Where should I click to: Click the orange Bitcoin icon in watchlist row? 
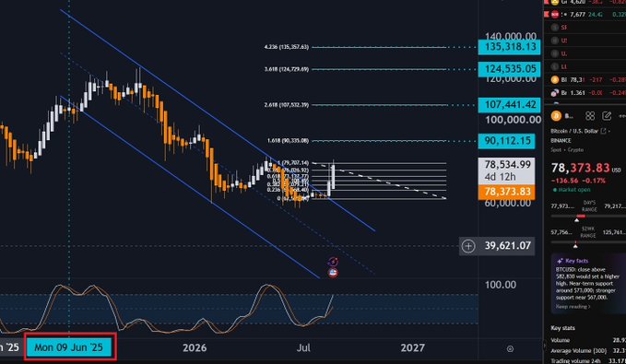coord(554,80)
